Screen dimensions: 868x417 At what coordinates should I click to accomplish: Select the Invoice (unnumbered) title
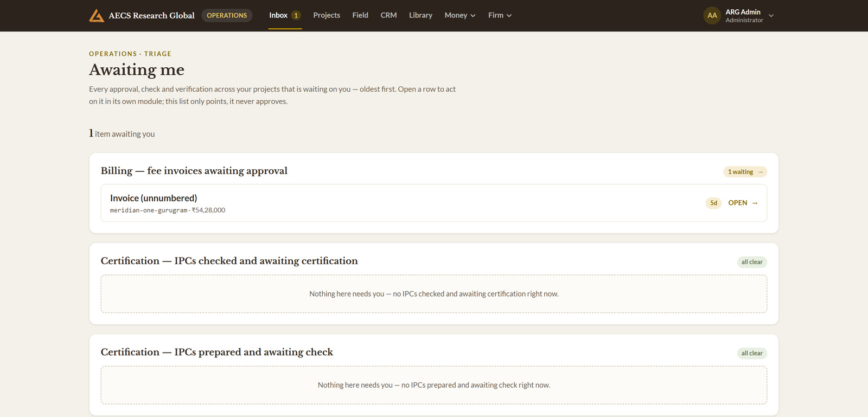(x=154, y=198)
